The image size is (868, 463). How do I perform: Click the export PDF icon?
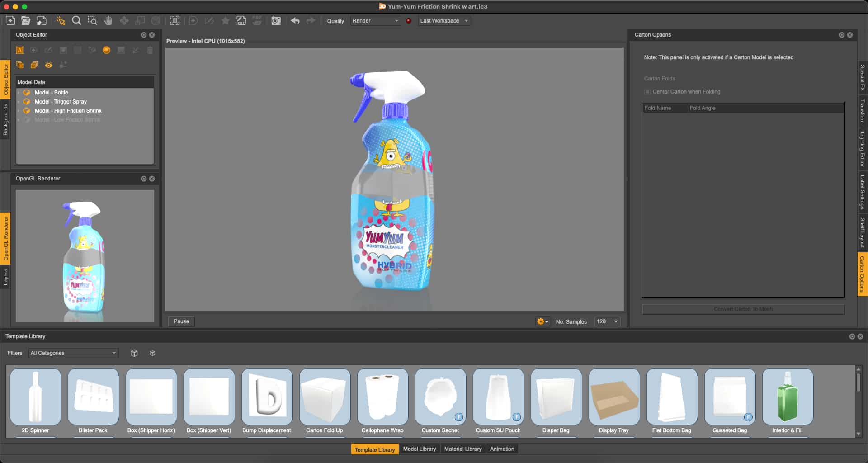pyautogui.click(x=241, y=21)
